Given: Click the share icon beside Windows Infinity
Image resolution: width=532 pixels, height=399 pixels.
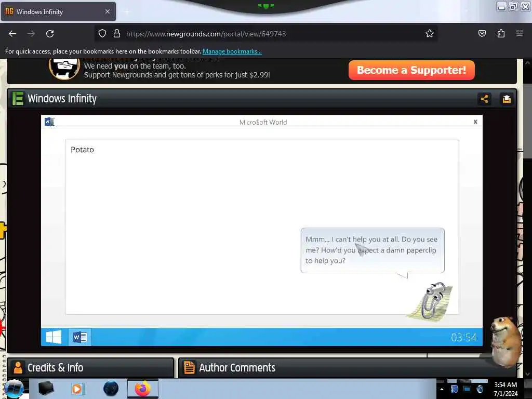Looking at the screenshot, I should coord(485,99).
